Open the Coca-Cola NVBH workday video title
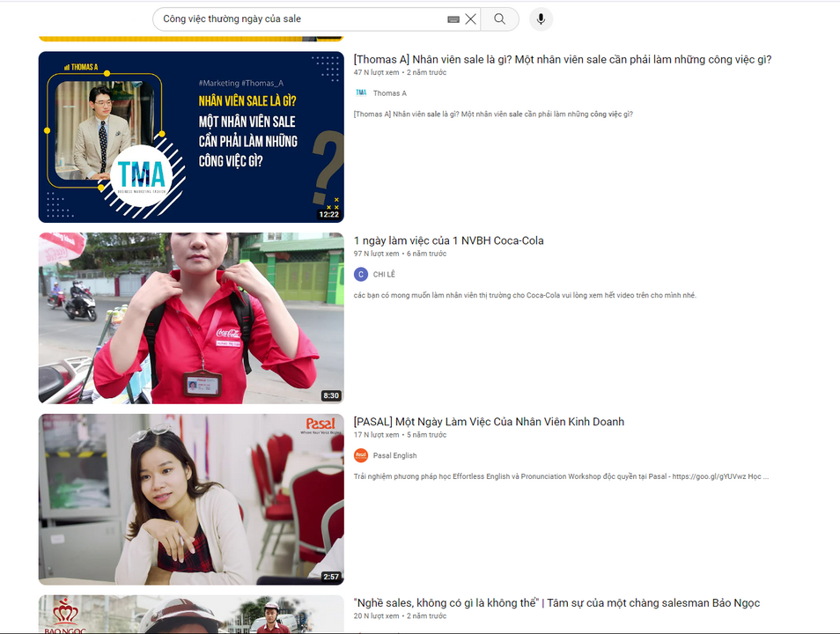The width and height of the screenshot is (840, 634). point(448,240)
